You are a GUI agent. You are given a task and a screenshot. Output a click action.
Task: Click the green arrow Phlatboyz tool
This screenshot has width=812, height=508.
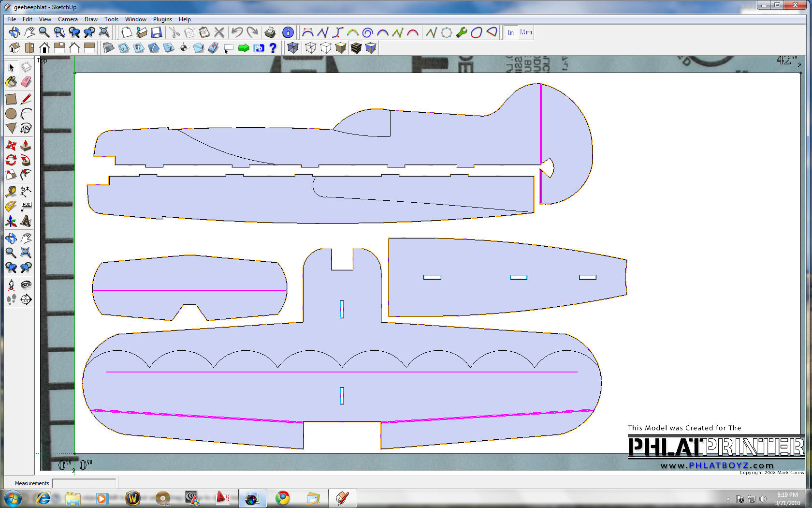coord(244,48)
